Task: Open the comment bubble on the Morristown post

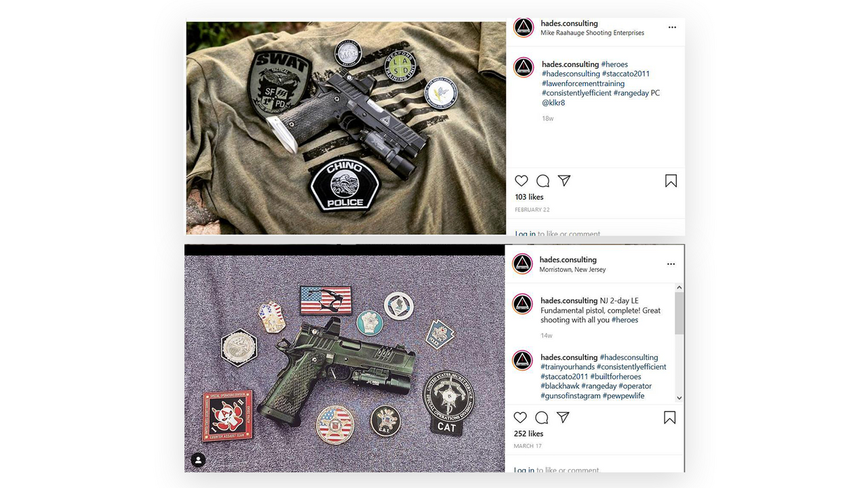Action: pyautogui.click(x=542, y=418)
